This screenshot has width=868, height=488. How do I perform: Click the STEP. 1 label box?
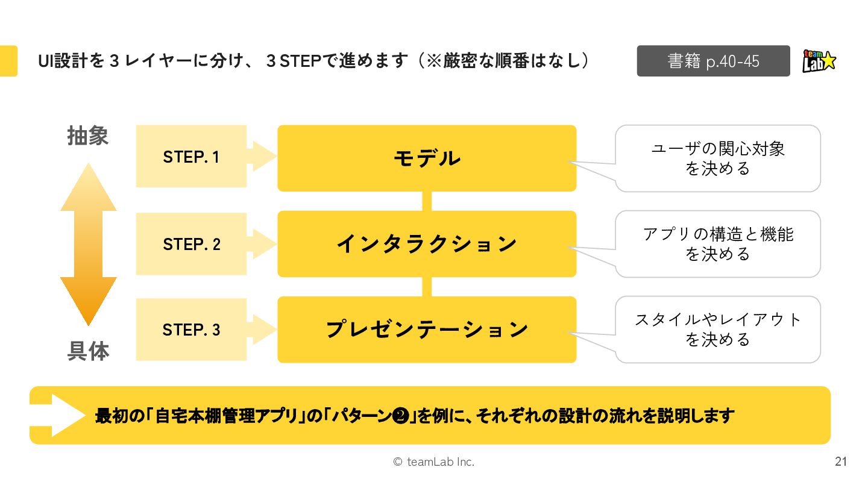[x=191, y=157]
